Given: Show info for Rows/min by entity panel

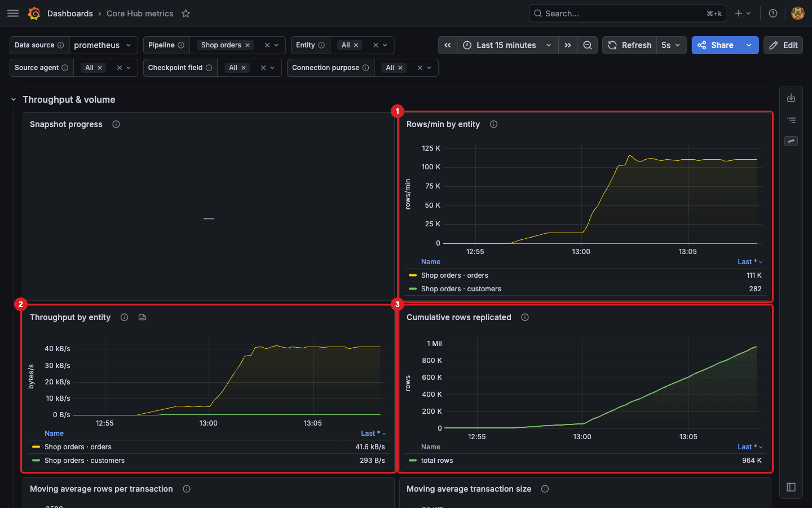Looking at the screenshot, I should point(493,124).
